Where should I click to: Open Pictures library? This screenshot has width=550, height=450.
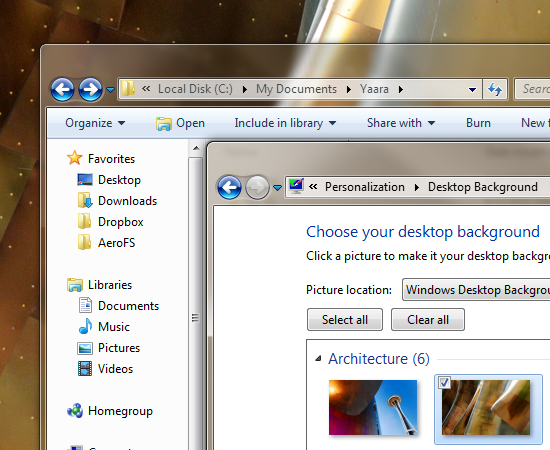pyautogui.click(x=119, y=348)
